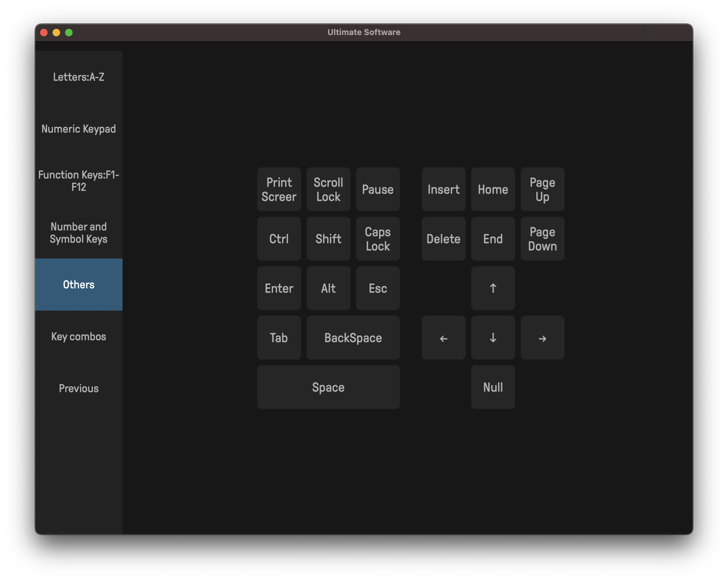Click the Delete key button

point(443,239)
